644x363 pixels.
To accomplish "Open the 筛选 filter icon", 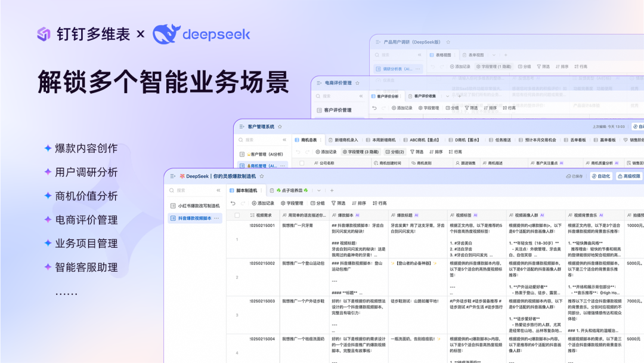I will tap(333, 202).
